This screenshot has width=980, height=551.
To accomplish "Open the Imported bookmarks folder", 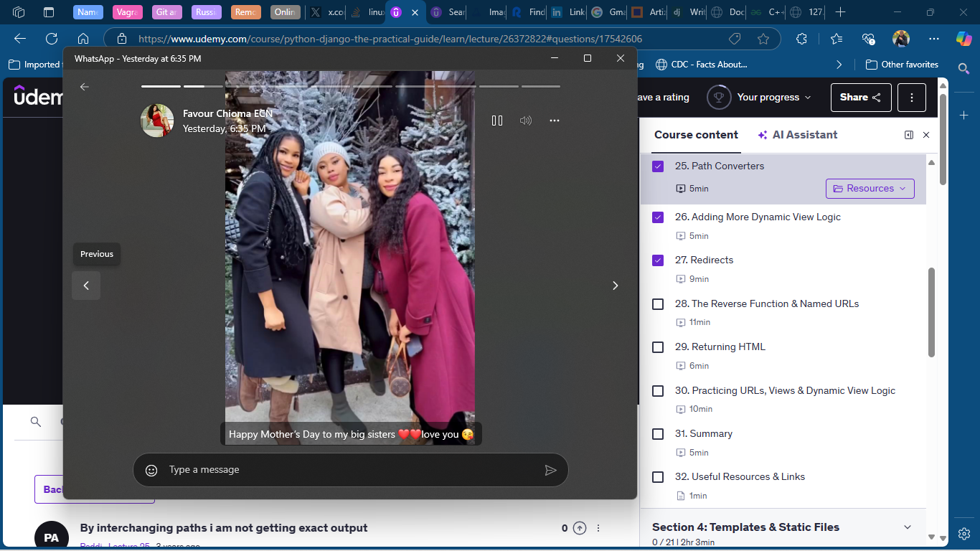I will coord(34,65).
